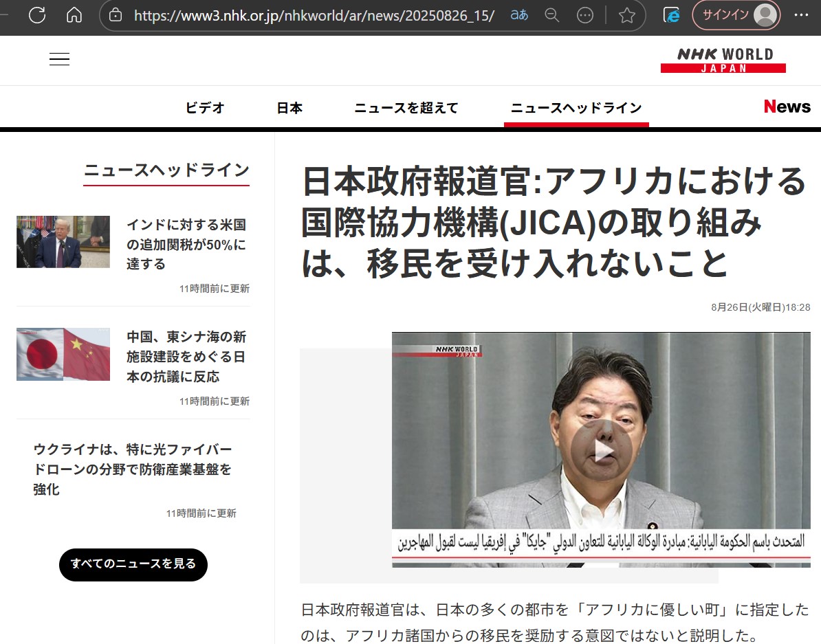Open the ニュースを超えて navigation tab
Image resolution: width=821 pixels, height=644 pixels.
[x=406, y=108]
